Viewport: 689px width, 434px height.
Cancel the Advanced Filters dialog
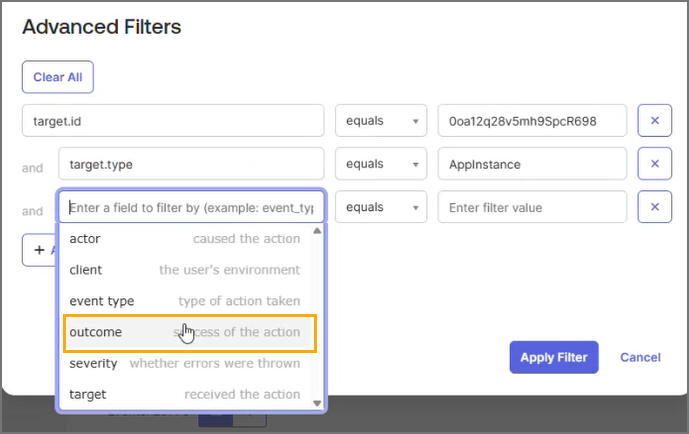(x=640, y=357)
